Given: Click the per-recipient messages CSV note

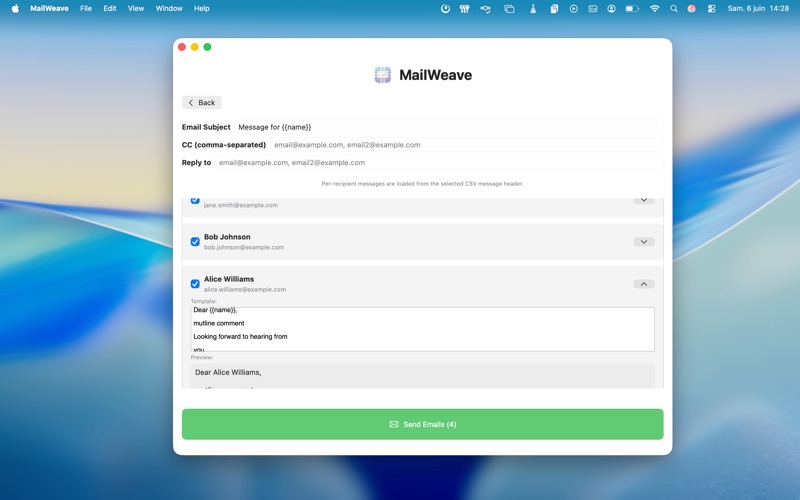Looking at the screenshot, I should pyautogui.click(x=422, y=184).
